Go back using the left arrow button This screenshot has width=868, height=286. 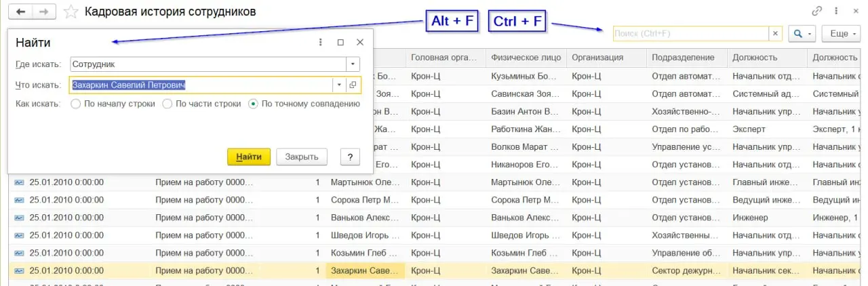22,12
